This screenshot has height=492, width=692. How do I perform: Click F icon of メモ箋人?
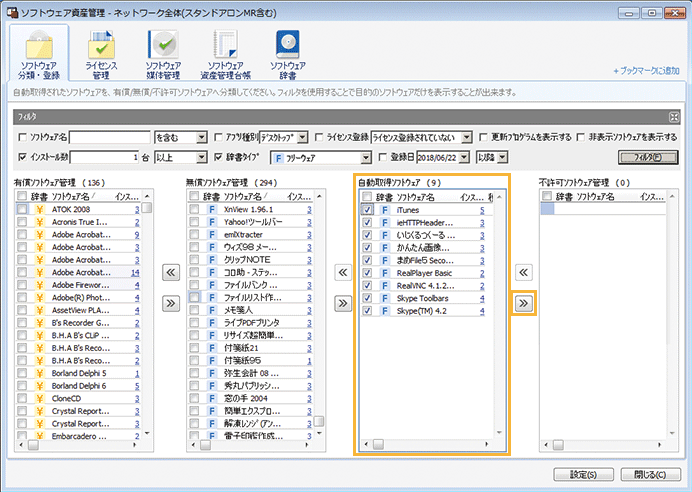[212, 310]
